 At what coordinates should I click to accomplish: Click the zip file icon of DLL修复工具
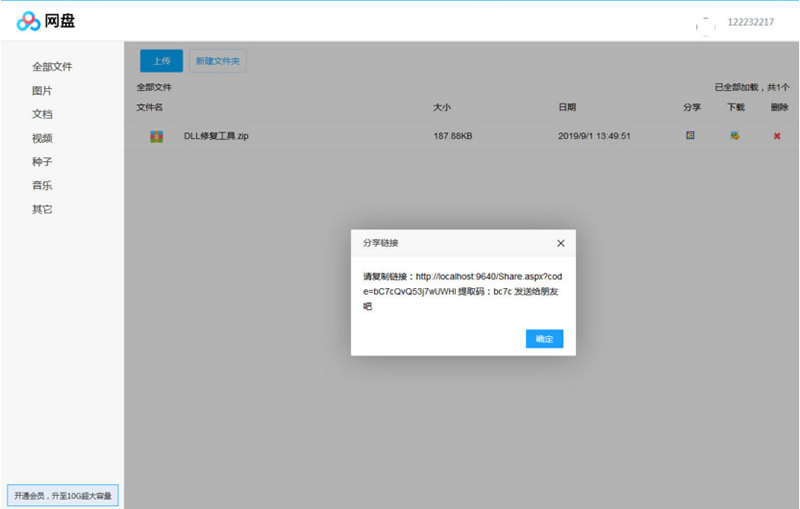pyautogui.click(x=157, y=136)
